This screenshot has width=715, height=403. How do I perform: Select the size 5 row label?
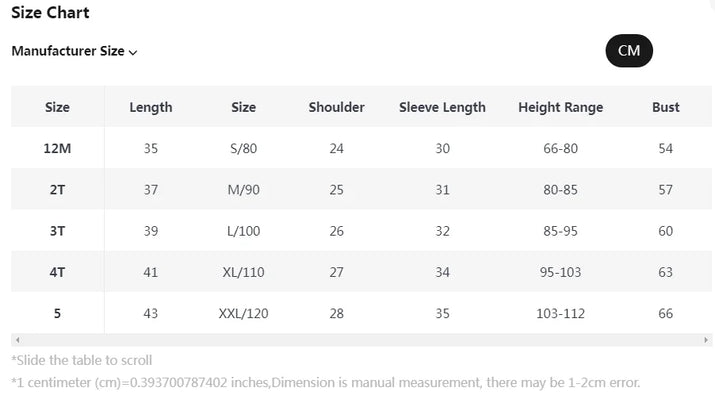(x=57, y=313)
